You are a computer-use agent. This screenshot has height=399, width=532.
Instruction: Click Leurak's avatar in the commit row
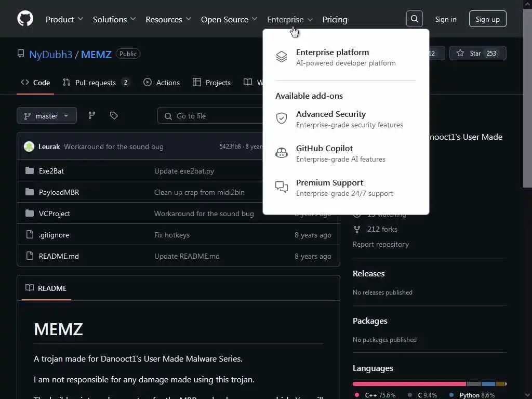coord(29,147)
